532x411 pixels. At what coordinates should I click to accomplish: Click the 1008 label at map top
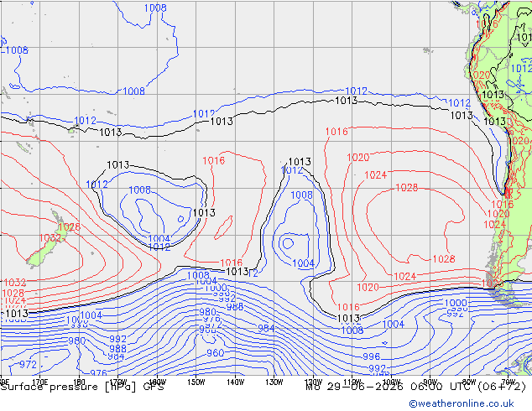(155, 8)
